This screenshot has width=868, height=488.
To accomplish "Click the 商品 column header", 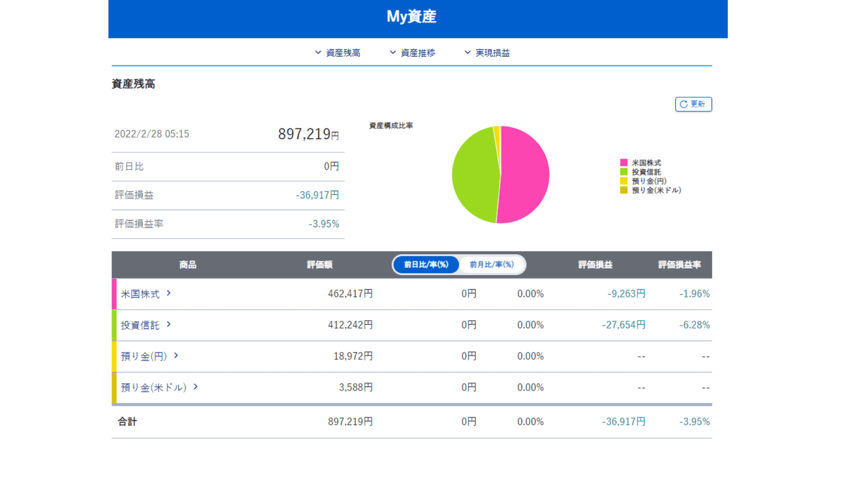I will tap(187, 265).
